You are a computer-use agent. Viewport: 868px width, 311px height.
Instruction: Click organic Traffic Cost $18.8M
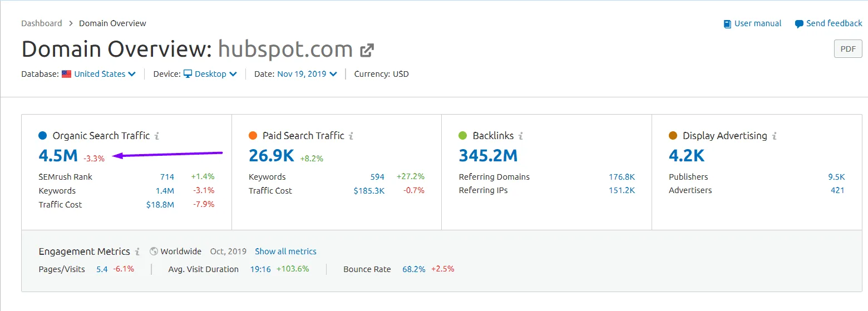160,205
